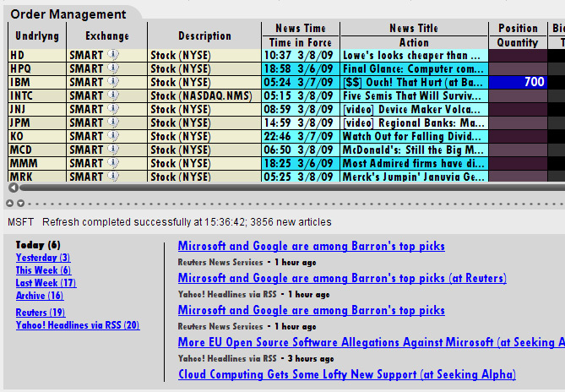
Task: Click the info icon in the HD row
Action: click(x=113, y=55)
